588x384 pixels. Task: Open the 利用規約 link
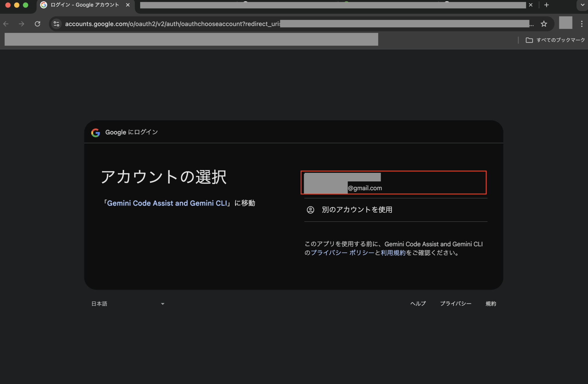[393, 253]
